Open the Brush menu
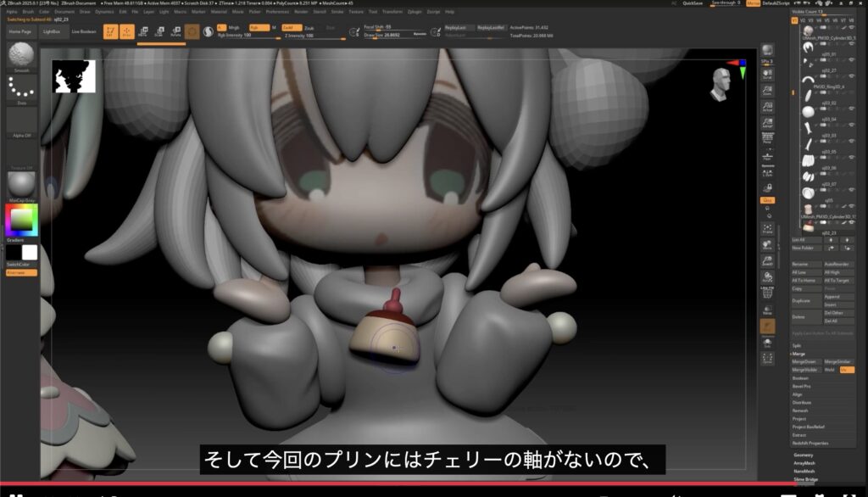The height and width of the screenshot is (497, 868). click(28, 12)
